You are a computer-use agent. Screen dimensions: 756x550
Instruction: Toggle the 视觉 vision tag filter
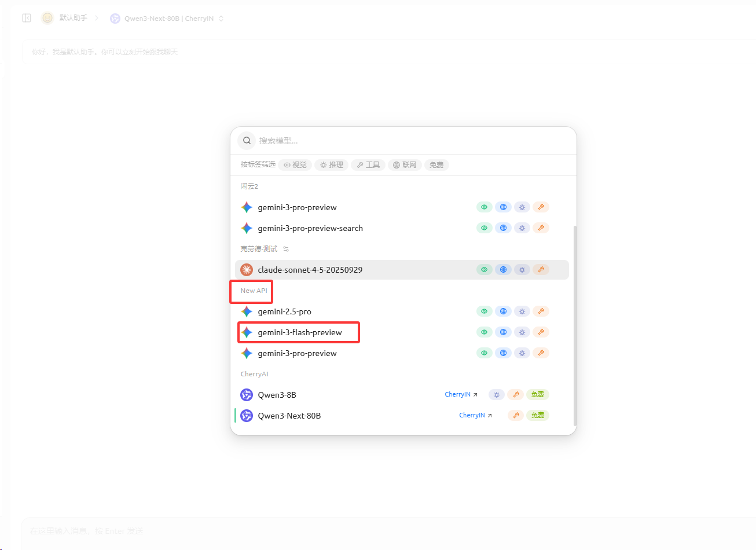(295, 165)
